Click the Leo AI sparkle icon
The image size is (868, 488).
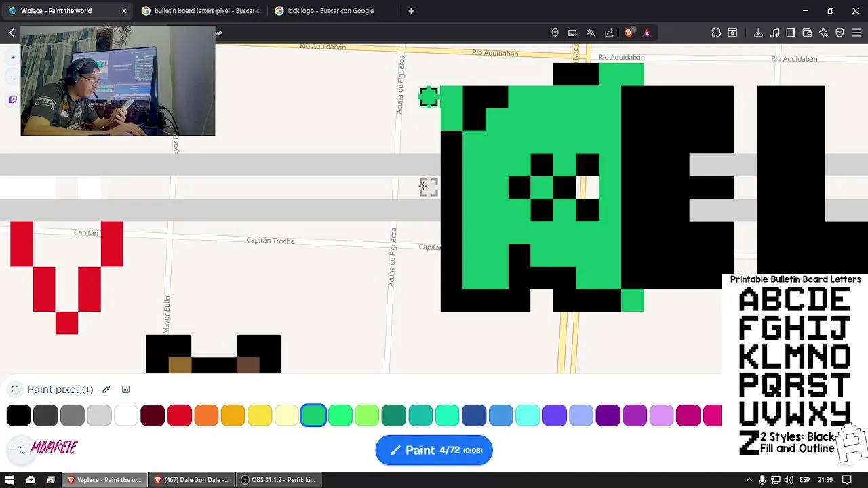click(823, 33)
